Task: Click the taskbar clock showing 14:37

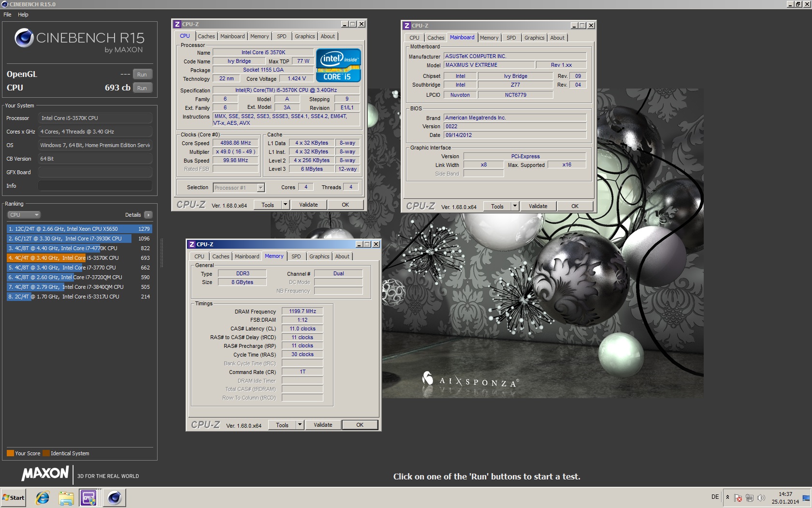Action: [785, 498]
